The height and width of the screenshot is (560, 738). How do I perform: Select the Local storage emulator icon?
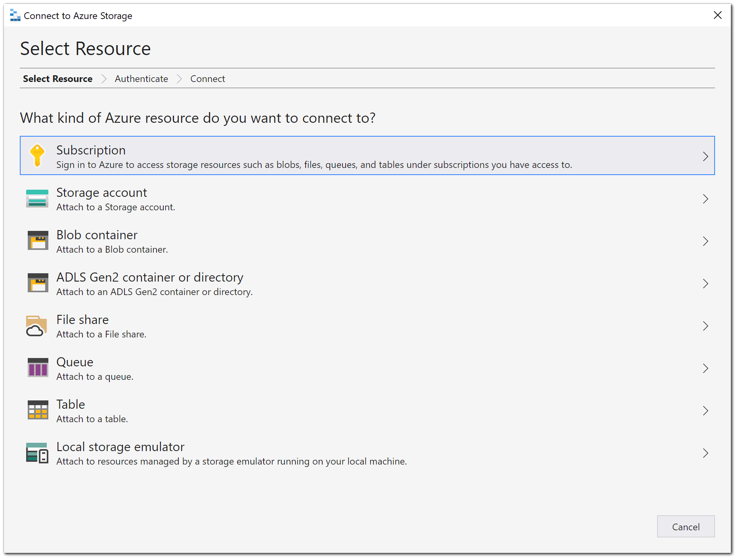click(x=37, y=453)
